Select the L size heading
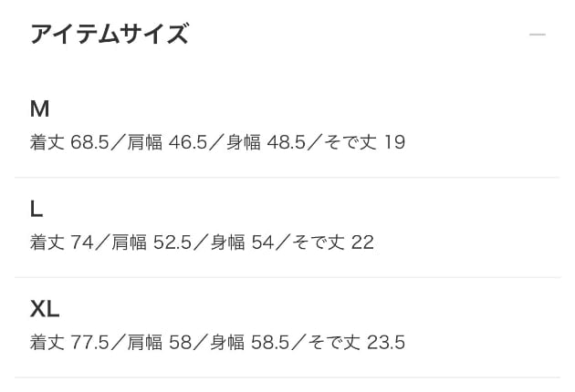Viewport: 575px width, 392px height. [x=37, y=209]
